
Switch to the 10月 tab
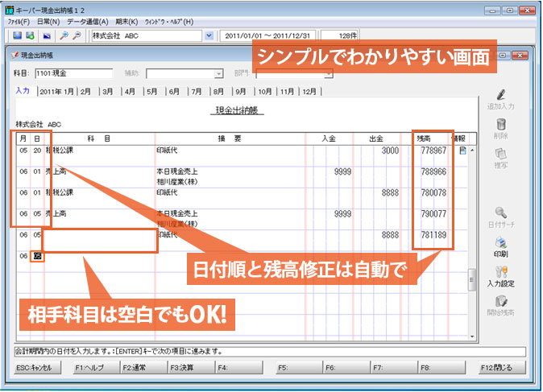coord(265,92)
